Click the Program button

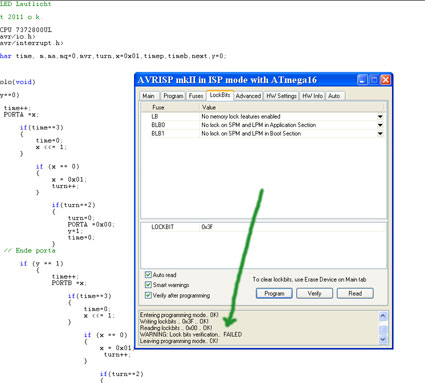274,293
